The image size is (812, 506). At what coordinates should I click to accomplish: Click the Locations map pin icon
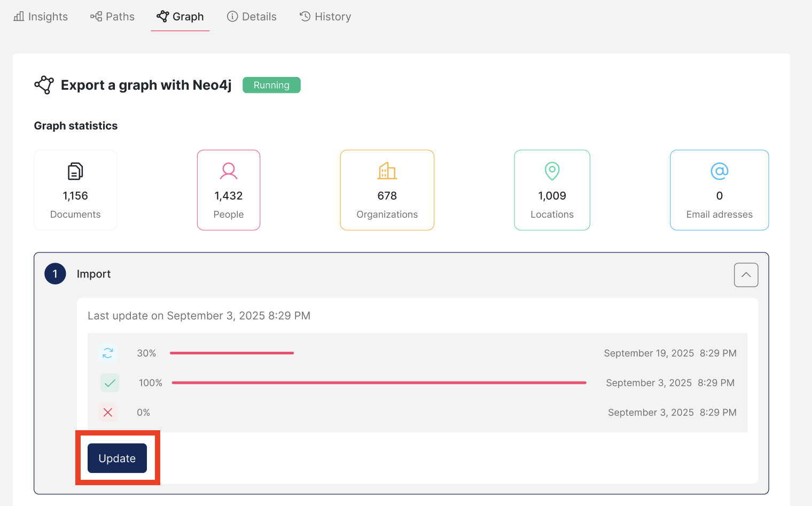552,171
